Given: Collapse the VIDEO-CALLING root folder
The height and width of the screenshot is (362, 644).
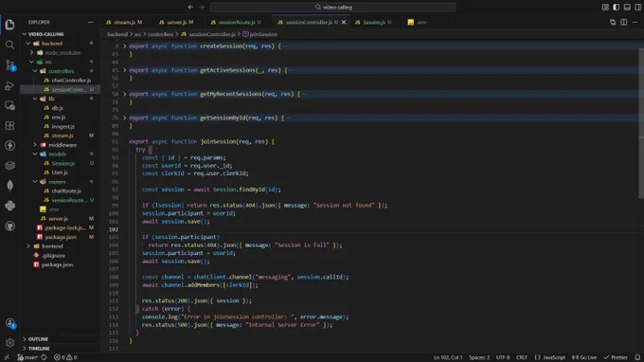Looking at the screenshot, I should coord(25,34).
